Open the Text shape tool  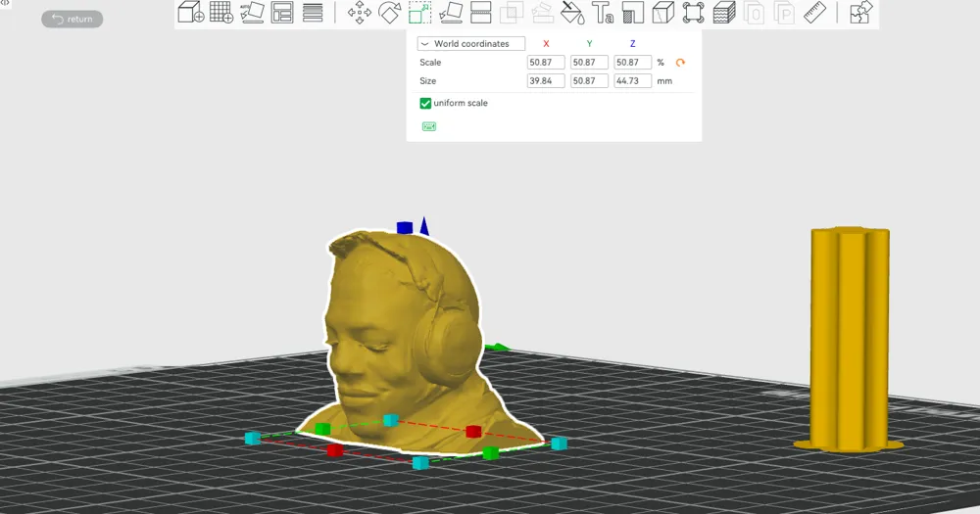[x=603, y=12]
